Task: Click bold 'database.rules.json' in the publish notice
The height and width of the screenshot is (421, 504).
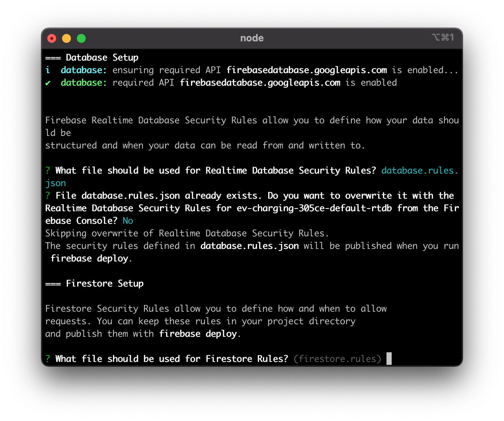Action: point(250,246)
